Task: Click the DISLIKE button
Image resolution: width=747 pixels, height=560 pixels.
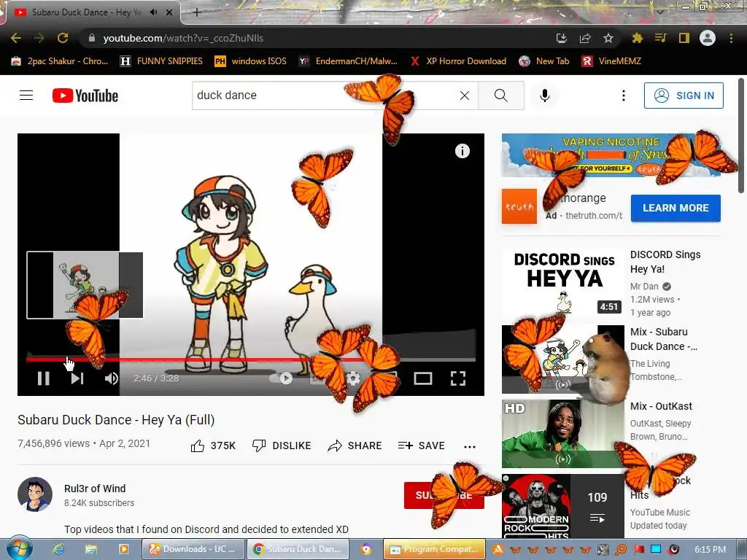Action: pyautogui.click(x=282, y=446)
